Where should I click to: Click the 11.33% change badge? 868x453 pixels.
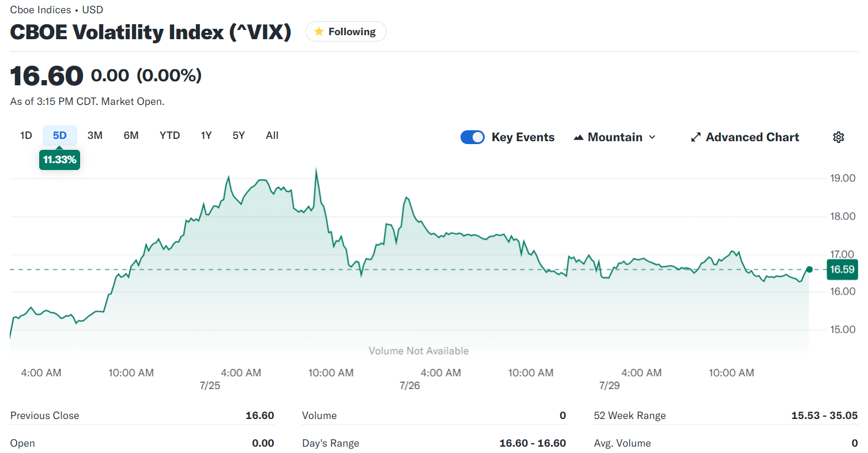tap(59, 160)
